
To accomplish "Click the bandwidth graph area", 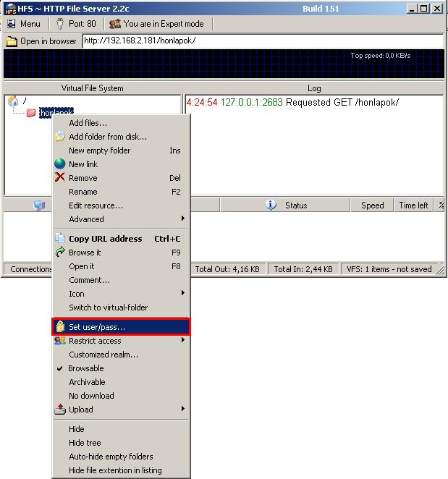I will 224,64.
